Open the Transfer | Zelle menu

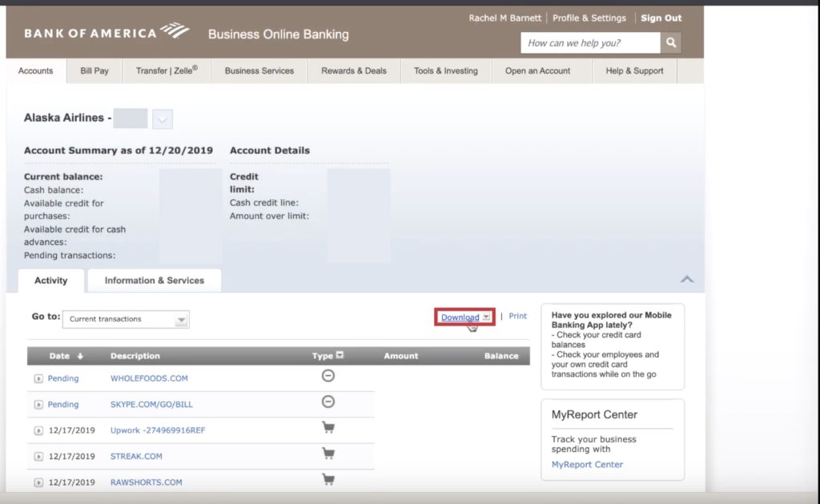tap(167, 71)
